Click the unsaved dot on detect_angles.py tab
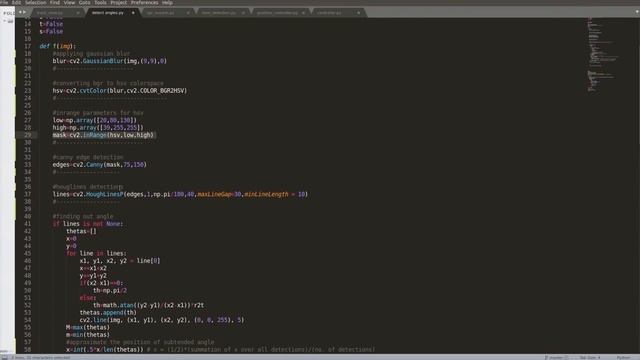This screenshot has height=360, width=640. coord(133,13)
